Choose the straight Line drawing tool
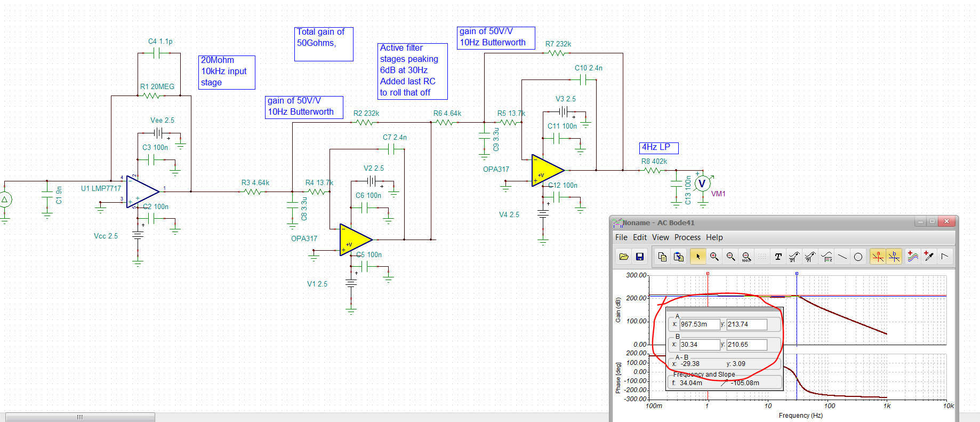The height and width of the screenshot is (422, 980). tap(842, 257)
